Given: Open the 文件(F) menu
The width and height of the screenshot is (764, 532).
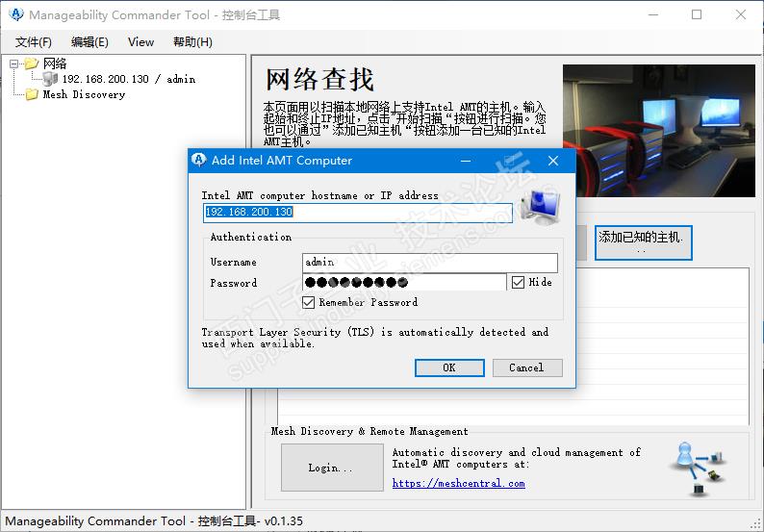Looking at the screenshot, I should tap(33, 42).
